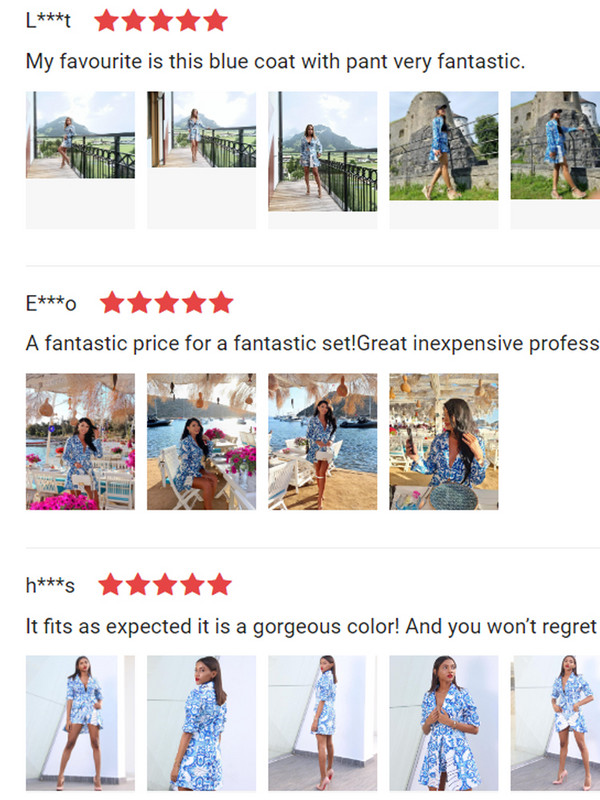The image size is (600, 800).
Task: Click the first star in E***o's rating
Action: pos(112,302)
